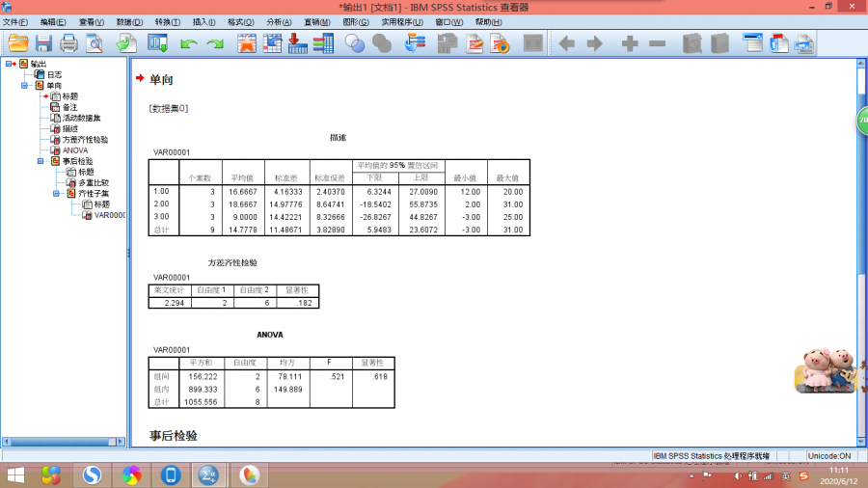The width and height of the screenshot is (868, 488).
Task: Select 方差齐性检验 in outline tree
Action: pos(85,140)
